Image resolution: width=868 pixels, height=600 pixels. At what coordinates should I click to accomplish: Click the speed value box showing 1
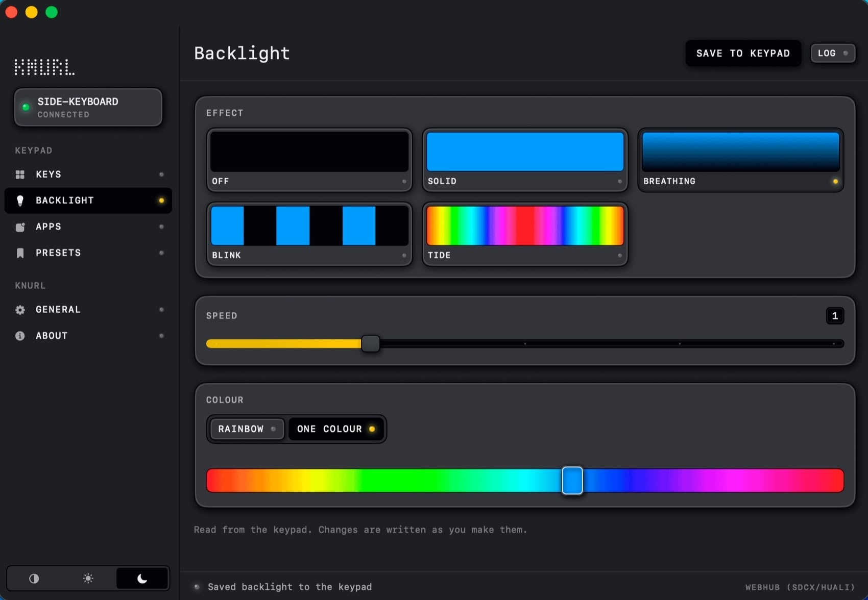point(835,316)
